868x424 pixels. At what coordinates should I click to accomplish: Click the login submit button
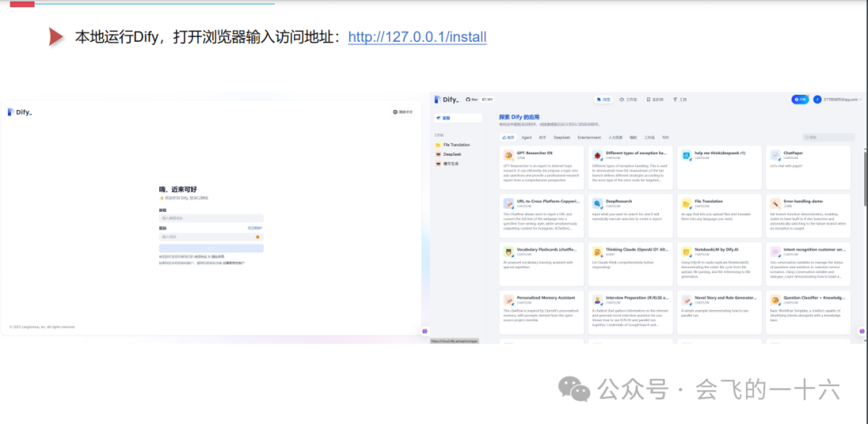click(x=211, y=248)
